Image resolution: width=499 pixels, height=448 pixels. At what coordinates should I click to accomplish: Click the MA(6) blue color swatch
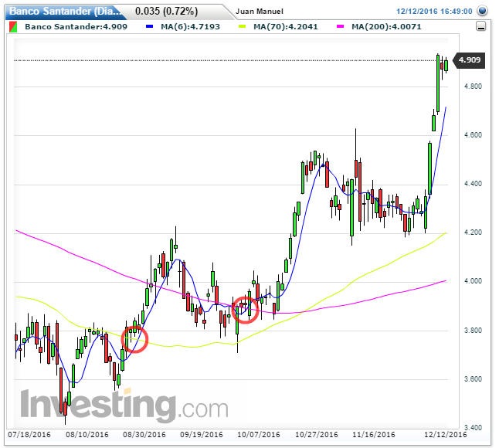pyautogui.click(x=150, y=27)
